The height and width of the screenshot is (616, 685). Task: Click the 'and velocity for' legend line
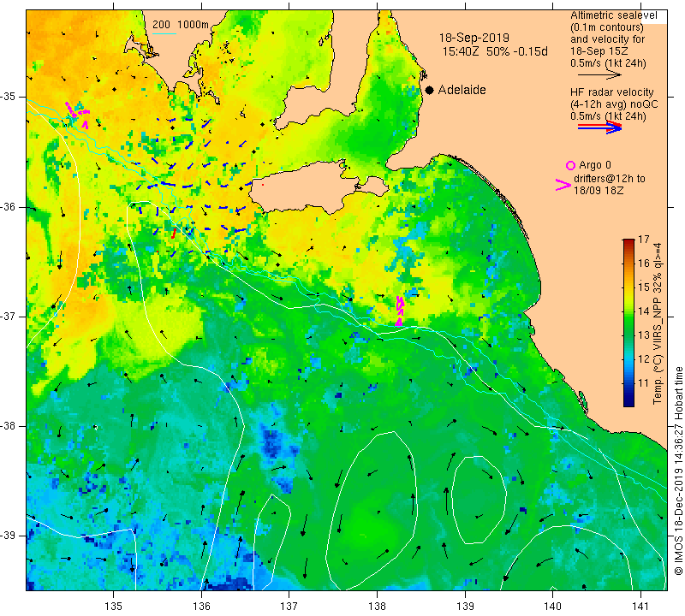coord(608,39)
